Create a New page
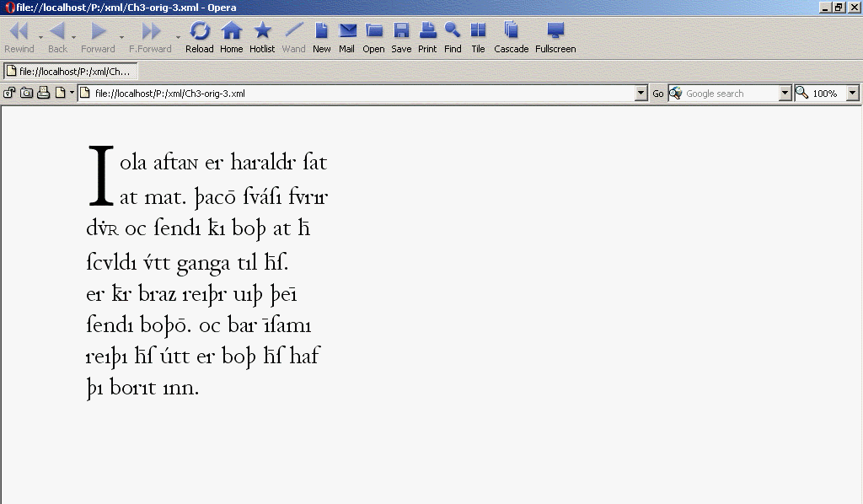Screen dimensions: 863x504 [321, 37]
